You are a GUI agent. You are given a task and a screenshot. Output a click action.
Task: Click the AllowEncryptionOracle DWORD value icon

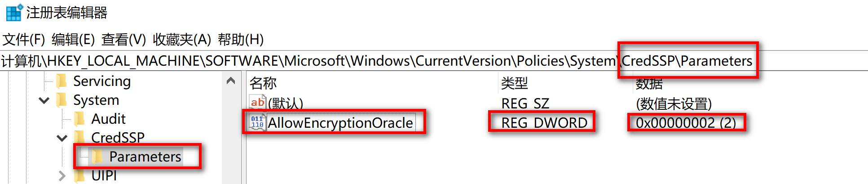click(x=257, y=122)
